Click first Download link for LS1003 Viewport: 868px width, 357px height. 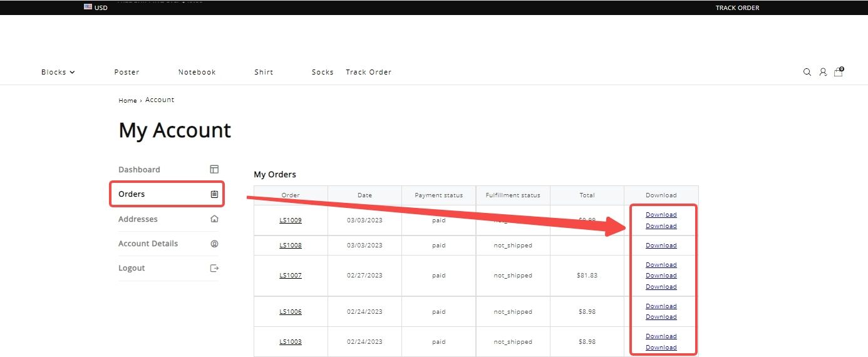[x=661, y=336]
